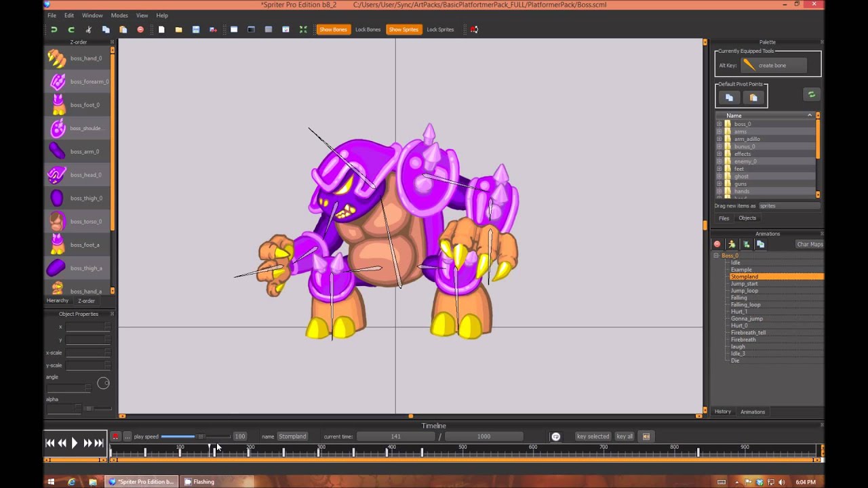Jump to the animation start
Viewport: 868px width, 488px height.
coord(50,443)
